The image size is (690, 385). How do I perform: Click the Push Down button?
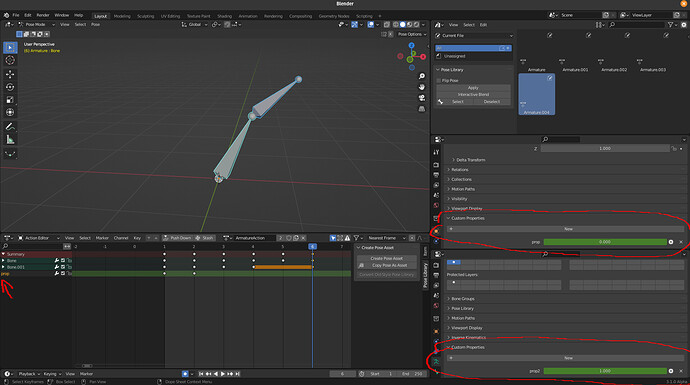(x=177, y=238)
